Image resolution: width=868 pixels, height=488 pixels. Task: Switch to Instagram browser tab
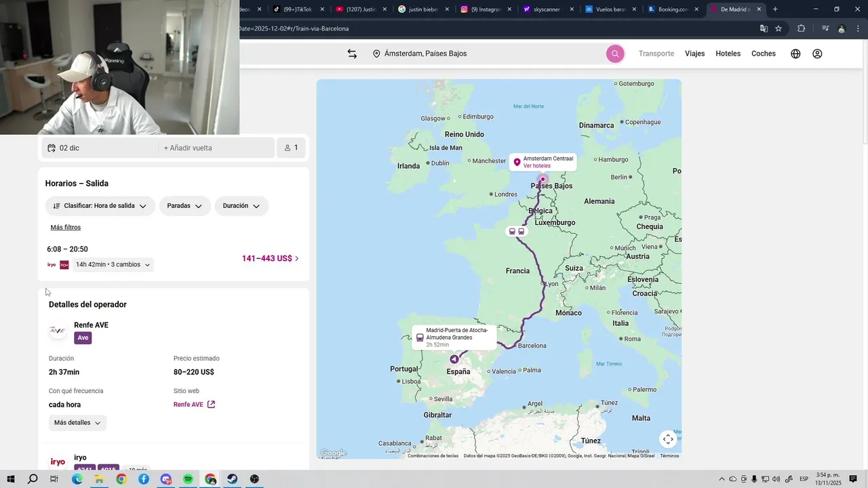click(484, 9)
